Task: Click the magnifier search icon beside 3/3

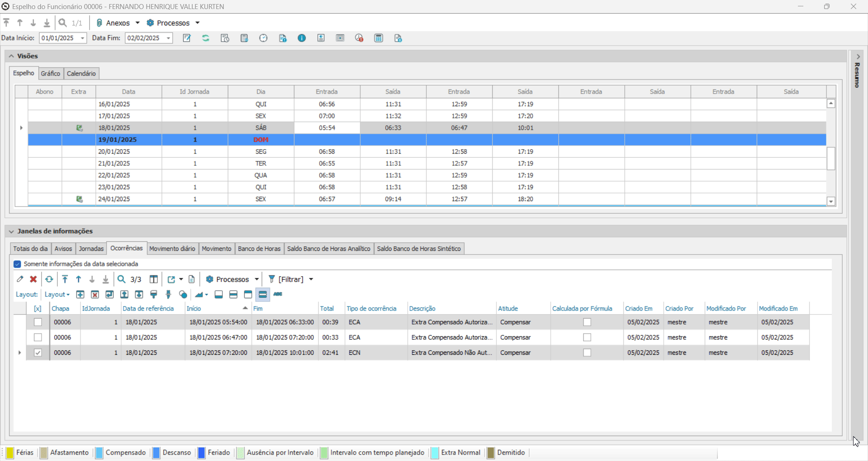Action: (122, 279)
